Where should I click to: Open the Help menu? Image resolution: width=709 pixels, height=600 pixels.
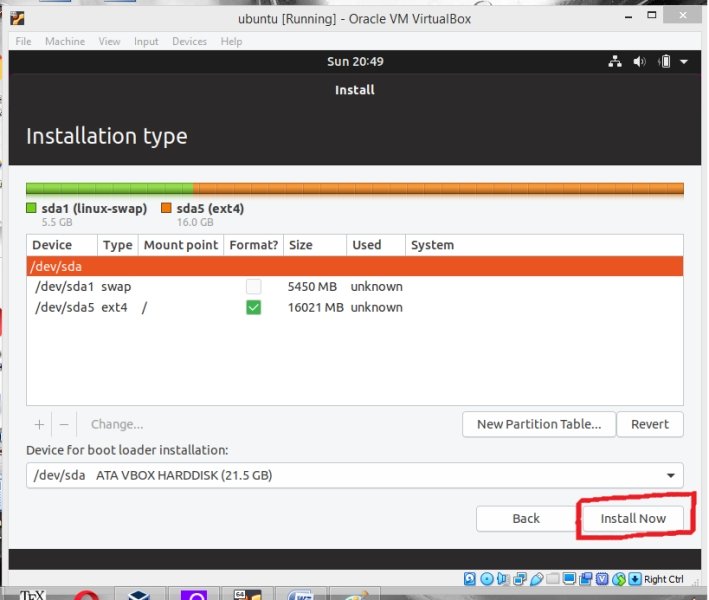pos(232,41)
